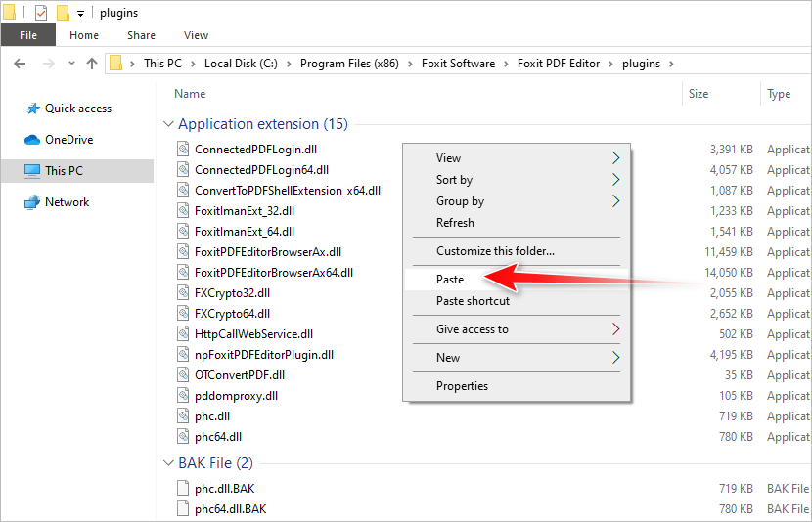Viewport: 812px width, 522px height.
Task: Go back using the Back arrow
Action: (21, 64)
